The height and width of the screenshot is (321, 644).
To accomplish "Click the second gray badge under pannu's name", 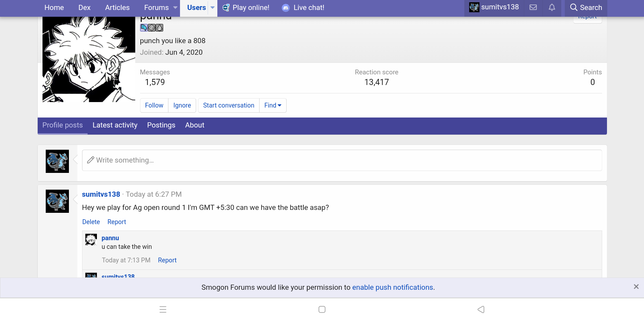I will tap(151, 28).
